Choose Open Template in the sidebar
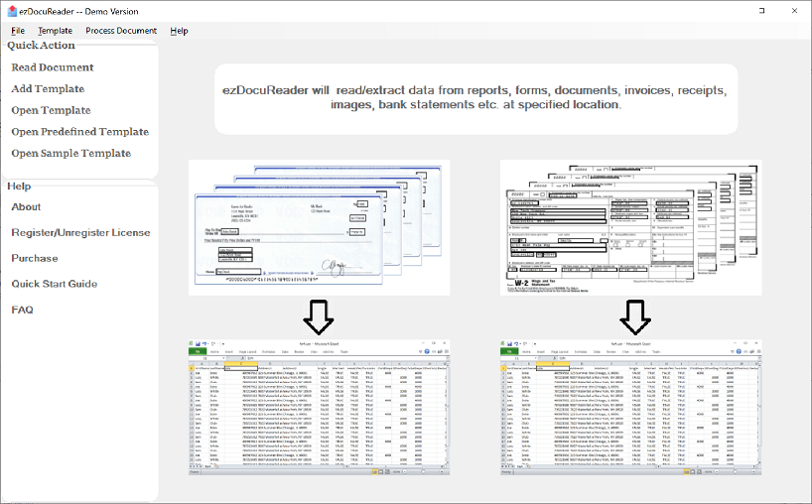This screenshot has height=504, width=812. [x=51, y=110]
